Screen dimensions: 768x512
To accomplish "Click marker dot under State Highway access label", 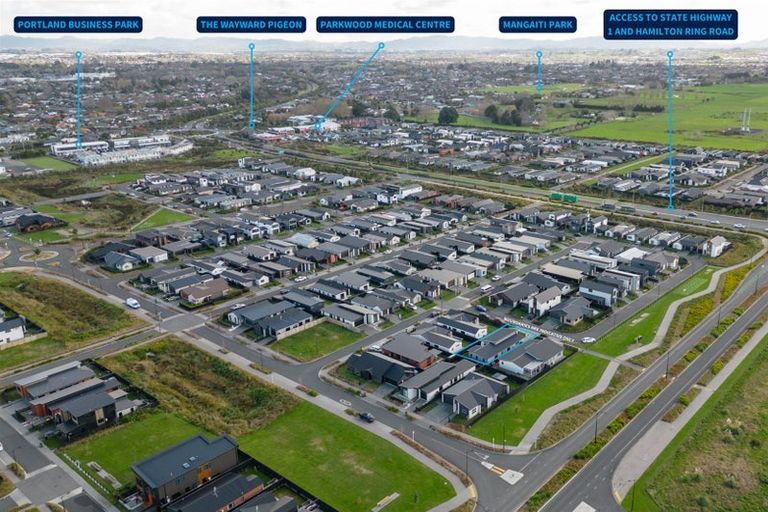I will click(x=670, y=54).
